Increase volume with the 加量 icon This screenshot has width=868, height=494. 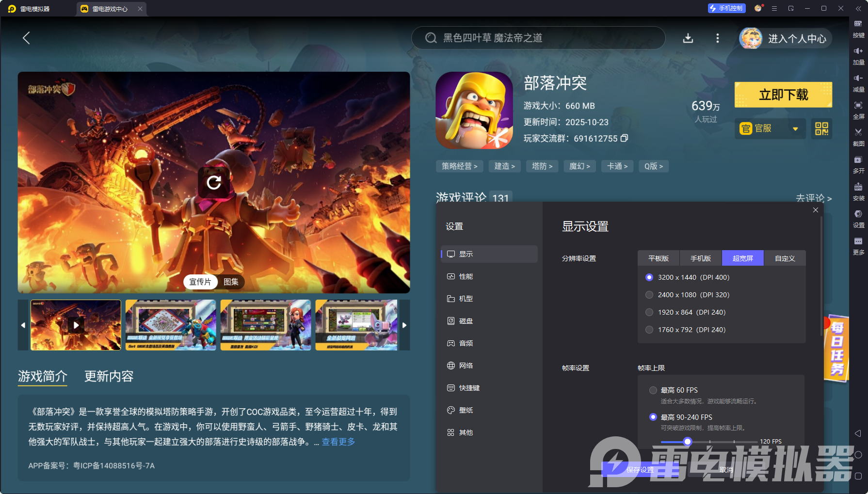858,55
